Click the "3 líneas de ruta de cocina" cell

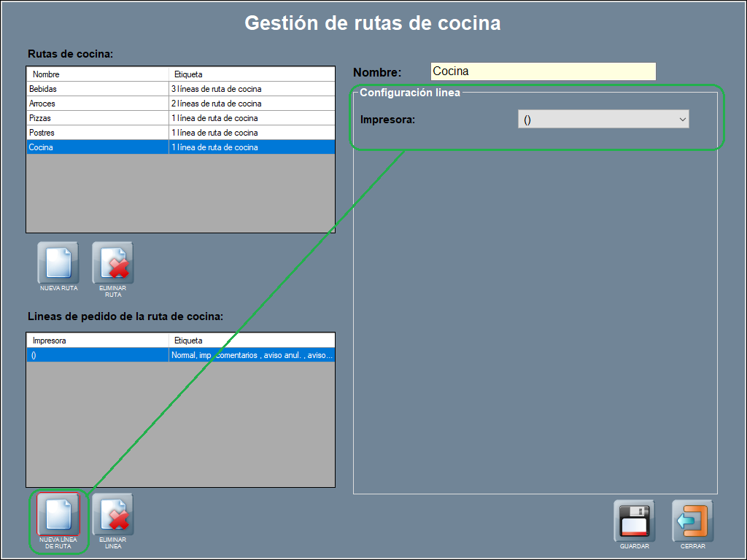[217, 89]
